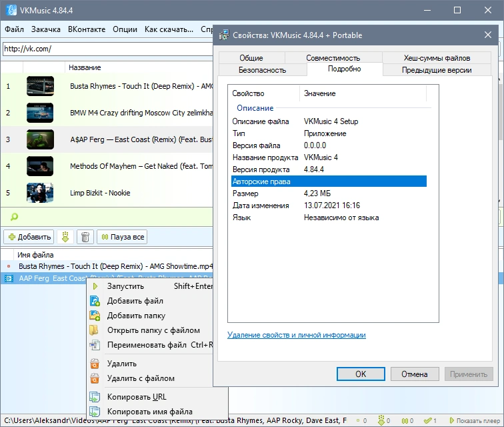Screen dimensions: 504x427
Task: Select the Подробно tab
Action: 345,69
